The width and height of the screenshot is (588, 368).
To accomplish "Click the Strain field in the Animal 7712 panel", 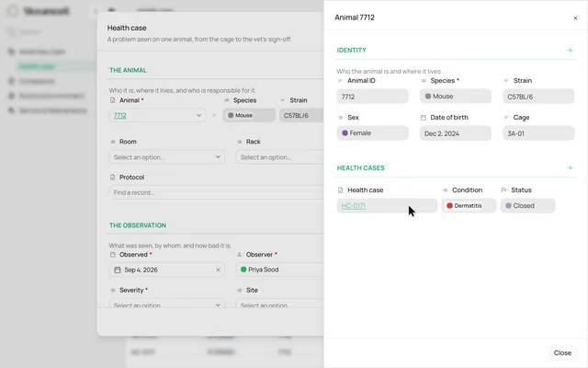I will pyautogui.click(x=538, y=97).
